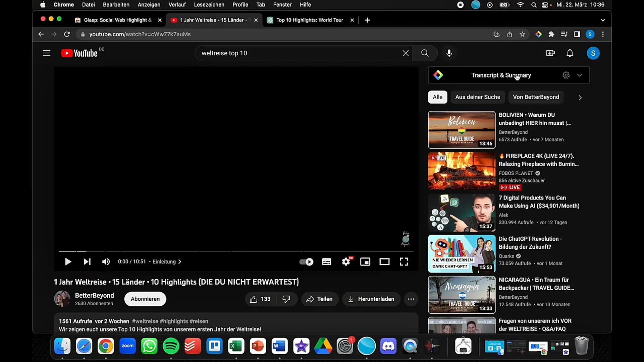Open the Glasp extension icon in toolbar
Viewport: 644px width, 362px height.
(x=538, y=34)
